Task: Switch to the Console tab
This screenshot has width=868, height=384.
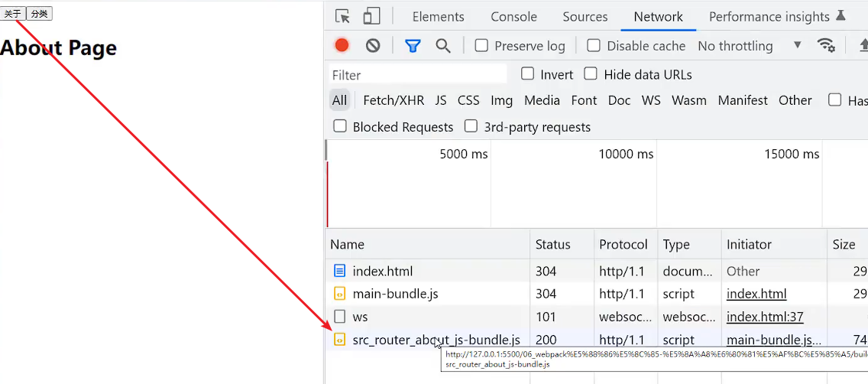Action: (x=513, y=17)
